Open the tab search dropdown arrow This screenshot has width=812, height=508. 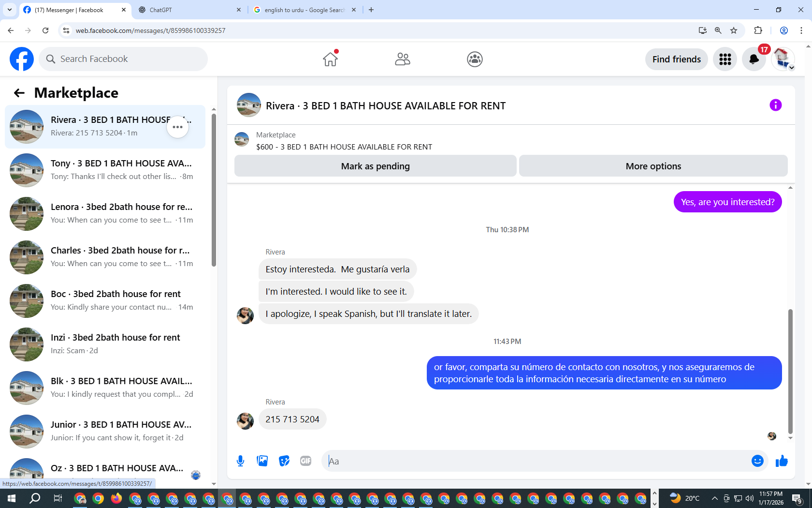[x=9, y=10]
